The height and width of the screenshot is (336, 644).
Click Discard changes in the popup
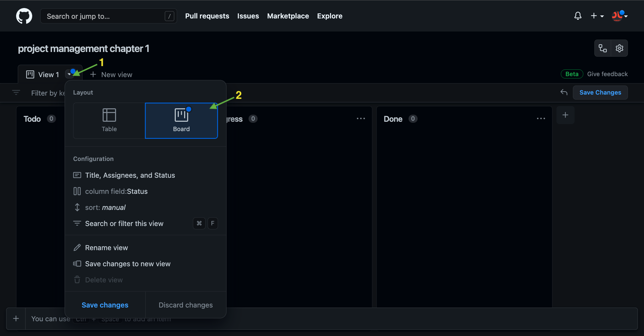(185, 305)
